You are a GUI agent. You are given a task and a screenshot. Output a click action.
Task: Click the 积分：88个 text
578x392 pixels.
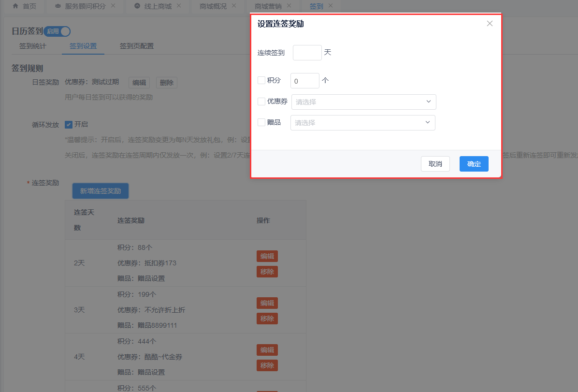(134, 247)
